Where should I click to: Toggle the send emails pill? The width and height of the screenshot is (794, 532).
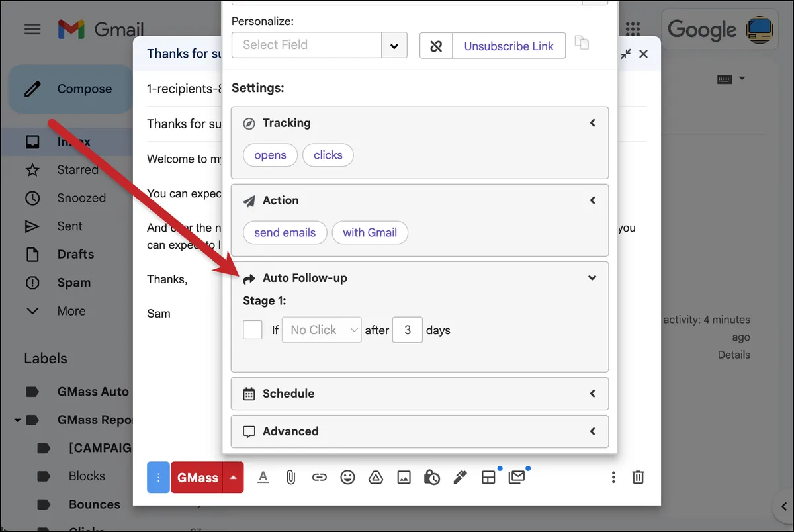285,232
